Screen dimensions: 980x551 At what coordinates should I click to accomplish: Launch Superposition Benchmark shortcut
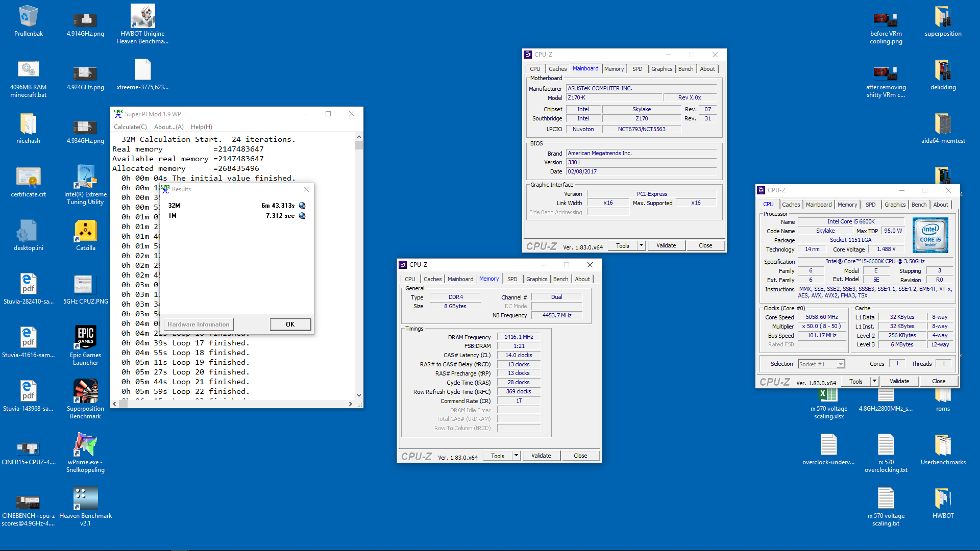click(x=85, y=391)
